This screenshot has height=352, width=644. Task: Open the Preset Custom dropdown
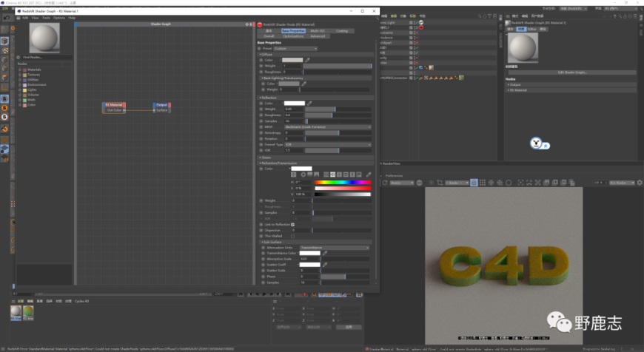(295, 48)
